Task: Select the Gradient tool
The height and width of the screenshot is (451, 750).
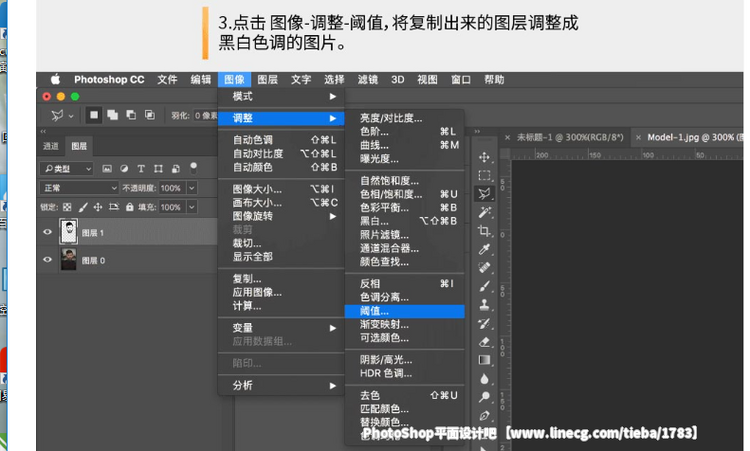Action: [484, 360]
